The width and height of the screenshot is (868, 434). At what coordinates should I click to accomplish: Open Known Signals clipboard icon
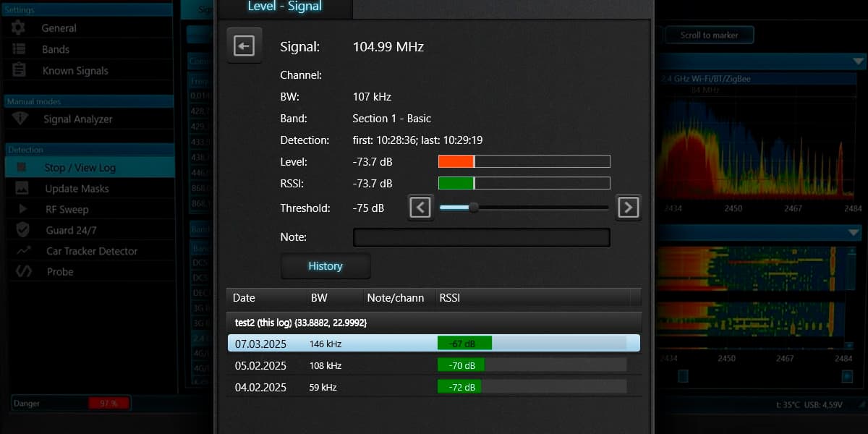(x=19, y=70)
